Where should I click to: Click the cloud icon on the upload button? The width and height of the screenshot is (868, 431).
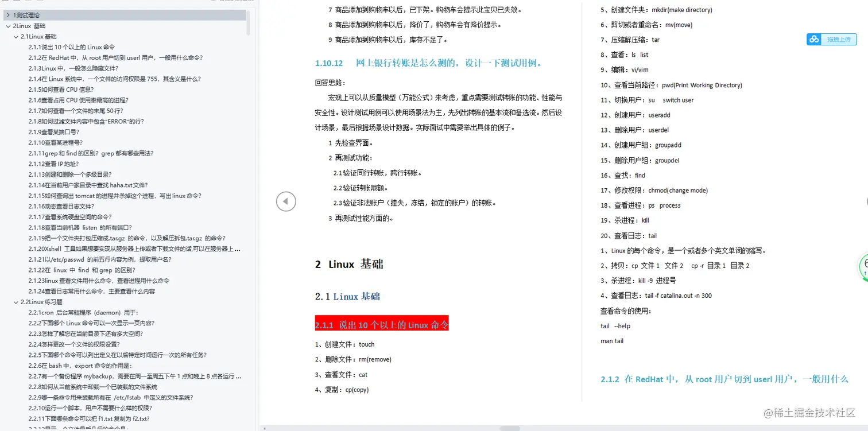814,39
